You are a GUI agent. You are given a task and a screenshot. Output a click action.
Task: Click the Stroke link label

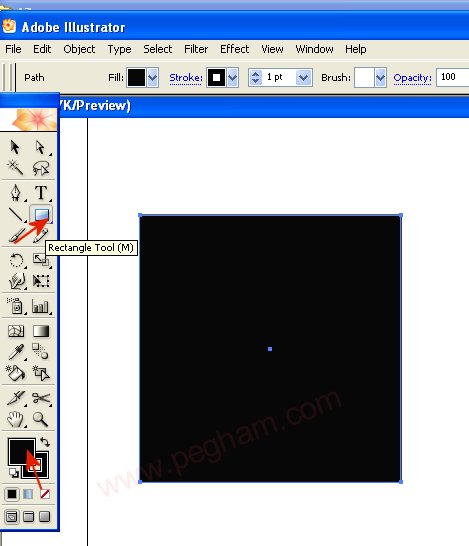pos(186,78)
